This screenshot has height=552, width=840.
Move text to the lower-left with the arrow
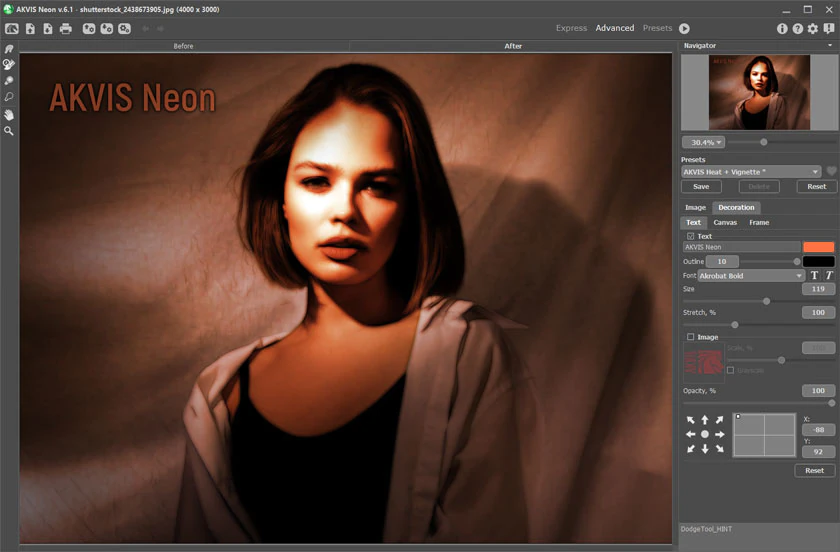click(691, 449)
